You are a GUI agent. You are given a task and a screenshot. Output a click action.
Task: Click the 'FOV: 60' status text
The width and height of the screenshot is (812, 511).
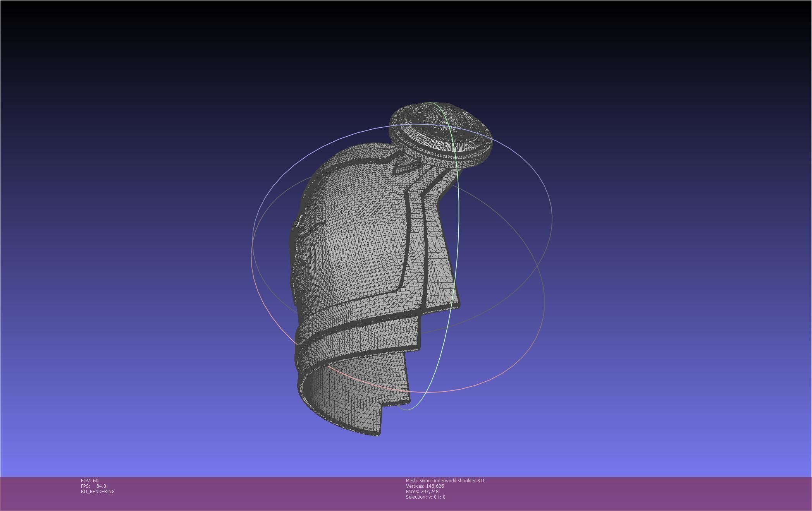point(89,480)
